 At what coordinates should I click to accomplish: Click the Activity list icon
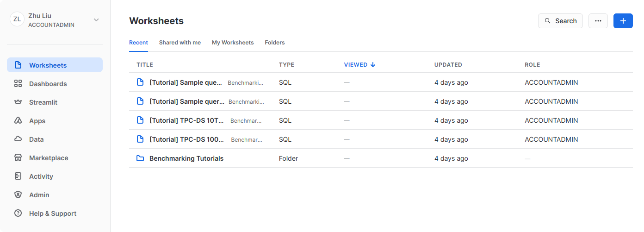pos(18,176)
